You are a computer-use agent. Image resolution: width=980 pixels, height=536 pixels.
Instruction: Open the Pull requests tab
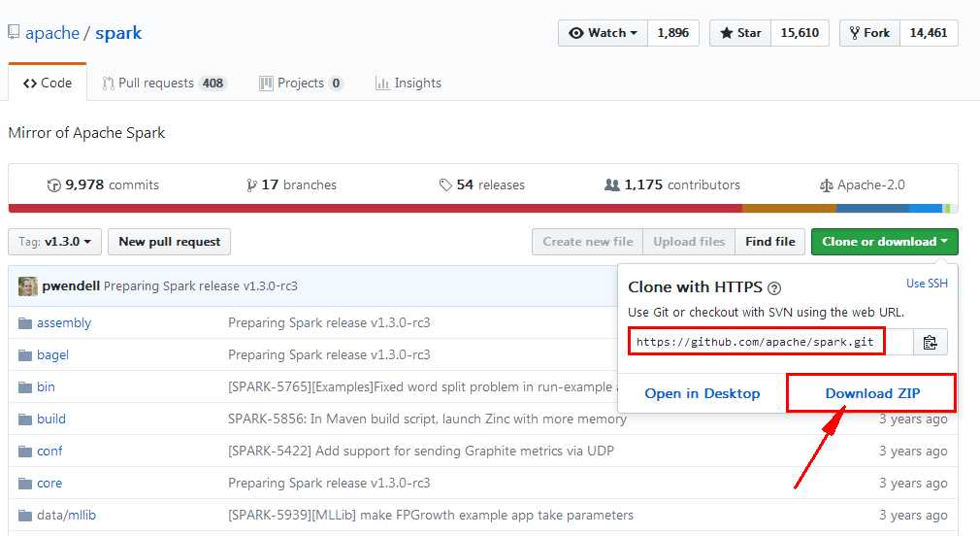164,84
